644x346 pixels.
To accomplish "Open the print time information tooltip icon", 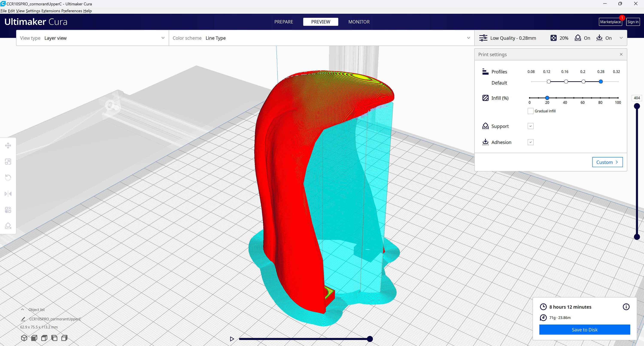I will pyautogui.click(x=626, y=307).
